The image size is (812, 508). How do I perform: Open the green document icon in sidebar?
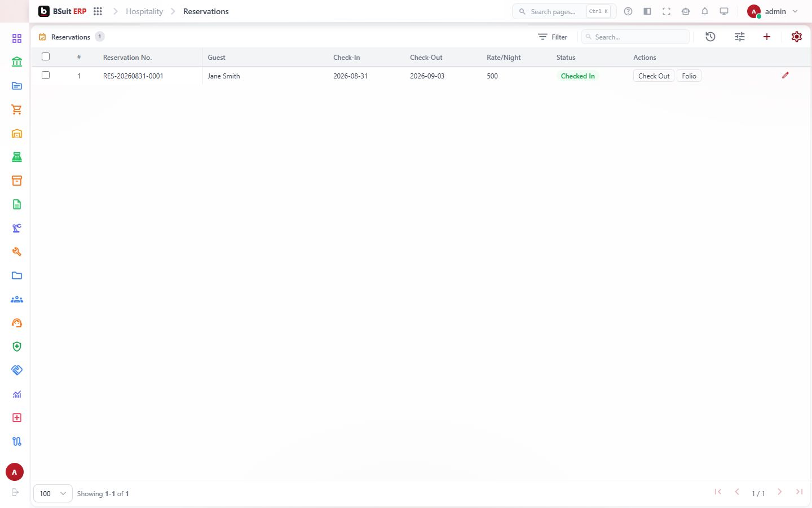pos(17,204)
